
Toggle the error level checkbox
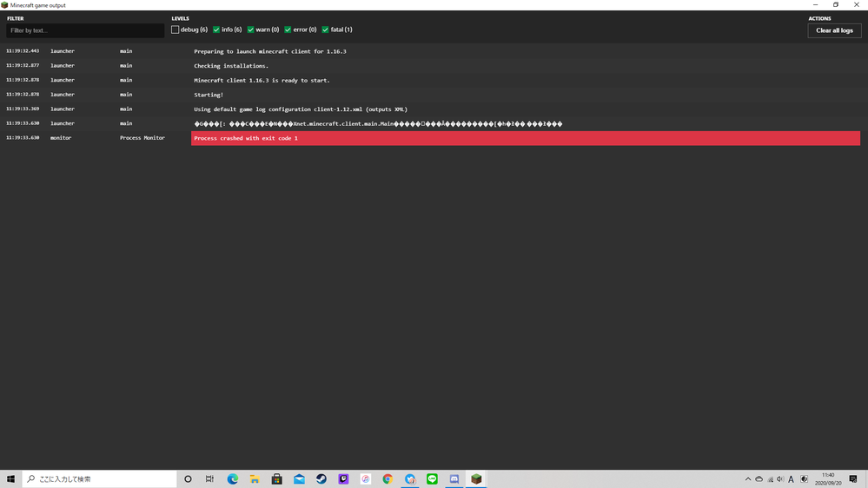click(288, 30)
